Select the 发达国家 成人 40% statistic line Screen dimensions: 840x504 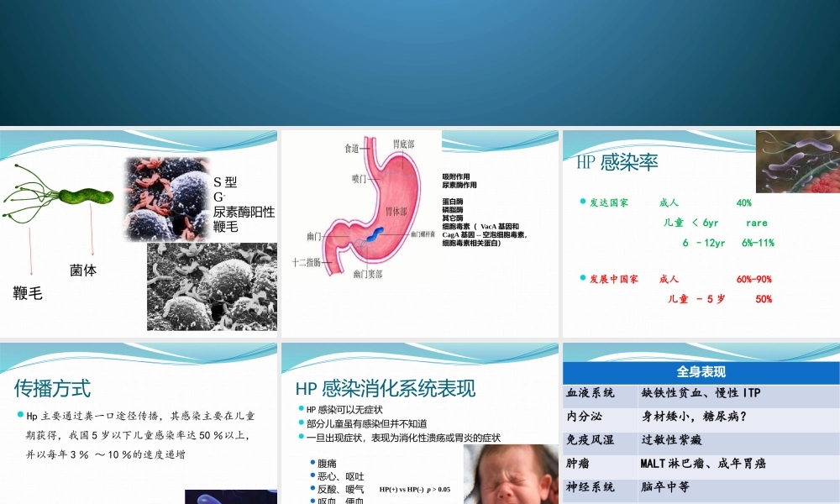[x=672, y=202]
